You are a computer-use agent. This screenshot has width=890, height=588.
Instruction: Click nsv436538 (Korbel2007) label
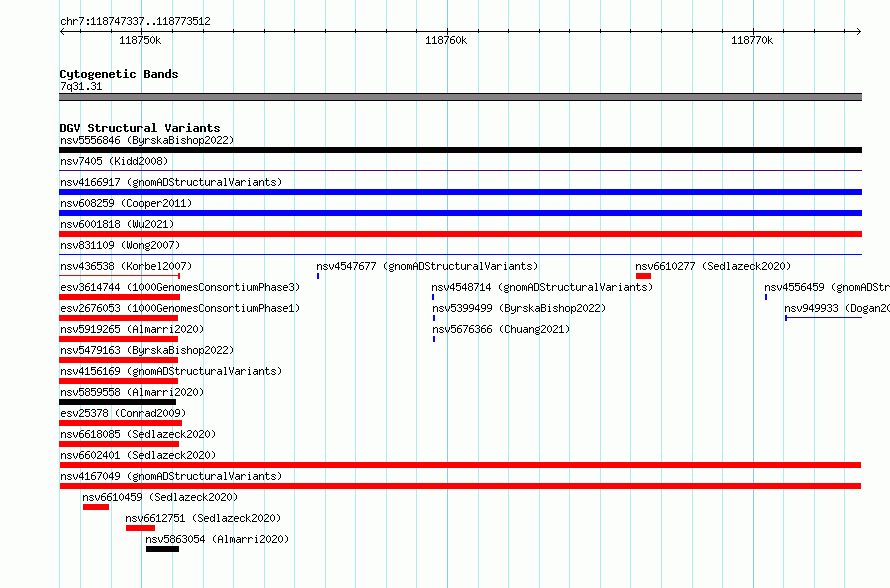126,266
